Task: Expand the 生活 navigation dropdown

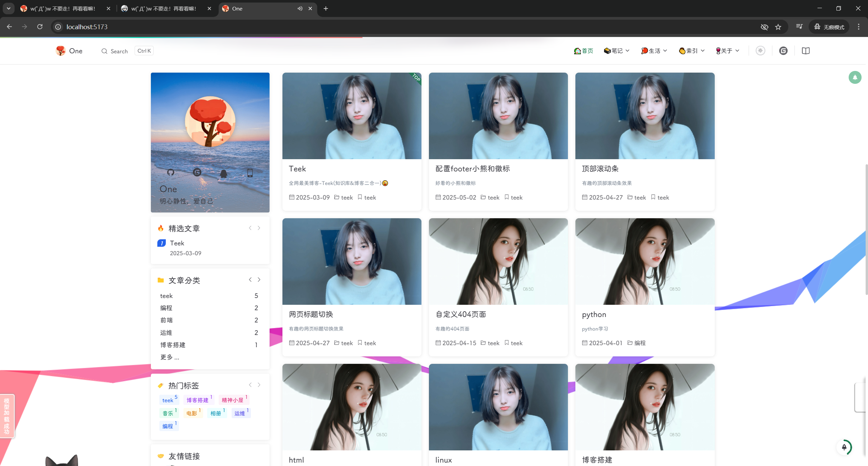Action: click(x=654, y=51)
